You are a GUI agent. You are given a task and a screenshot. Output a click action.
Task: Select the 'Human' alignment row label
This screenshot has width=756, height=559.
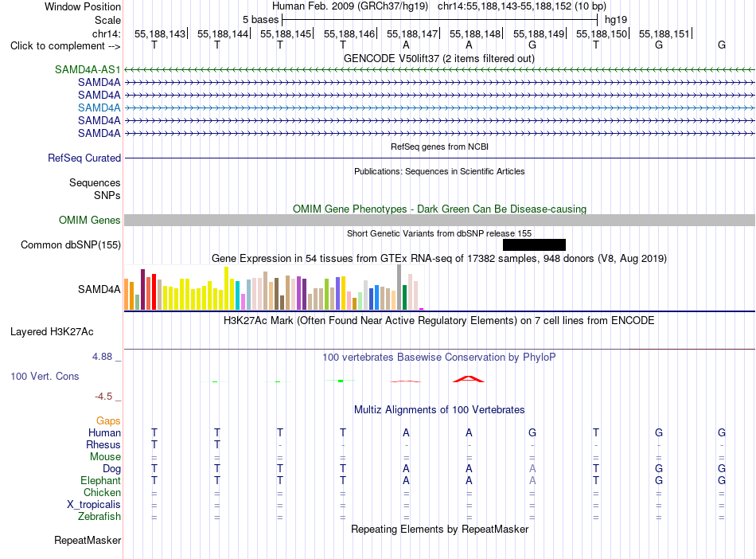point(104,432)
